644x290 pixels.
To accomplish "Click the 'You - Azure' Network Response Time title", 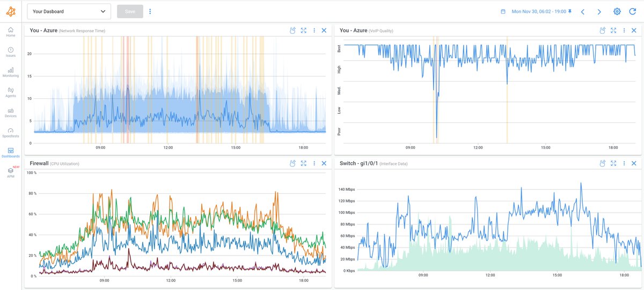I will coord(43,31).
